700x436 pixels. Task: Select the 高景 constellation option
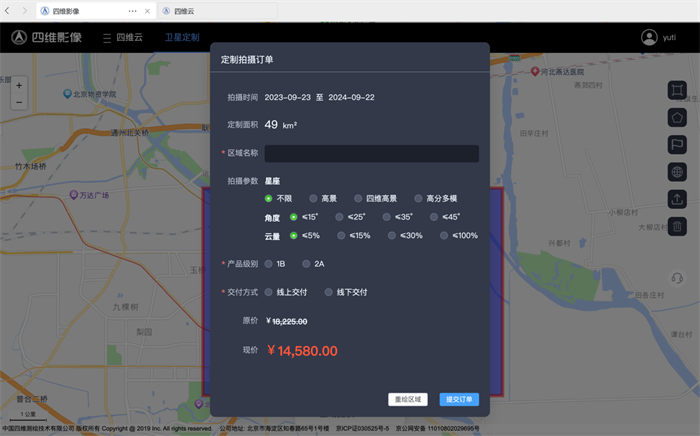coord(313,198)
